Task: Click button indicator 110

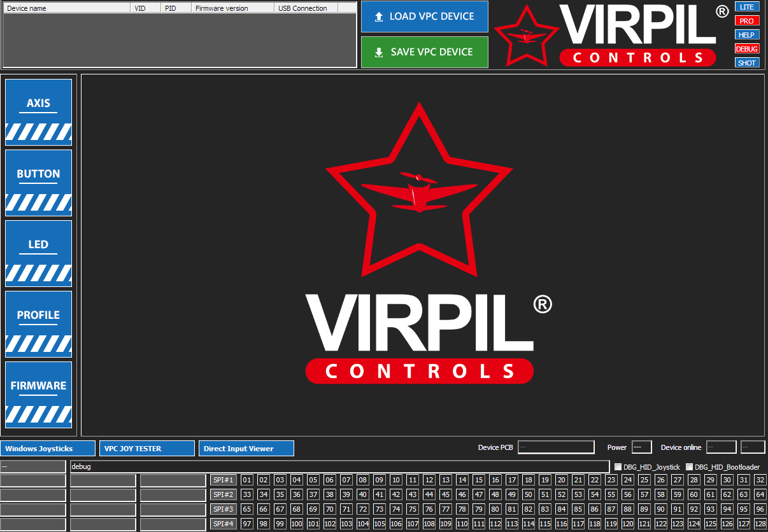Action: tap(462, 524)
